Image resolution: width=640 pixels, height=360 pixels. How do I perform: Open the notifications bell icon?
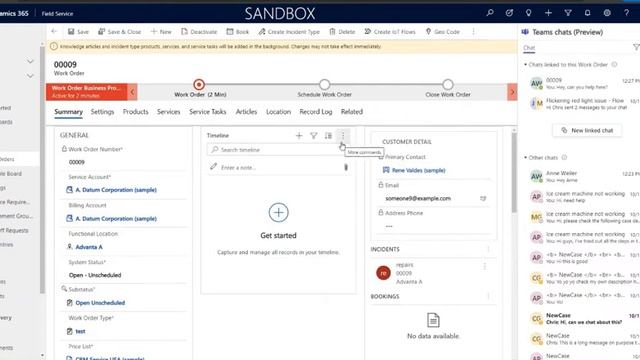click(x=587, y=13)
